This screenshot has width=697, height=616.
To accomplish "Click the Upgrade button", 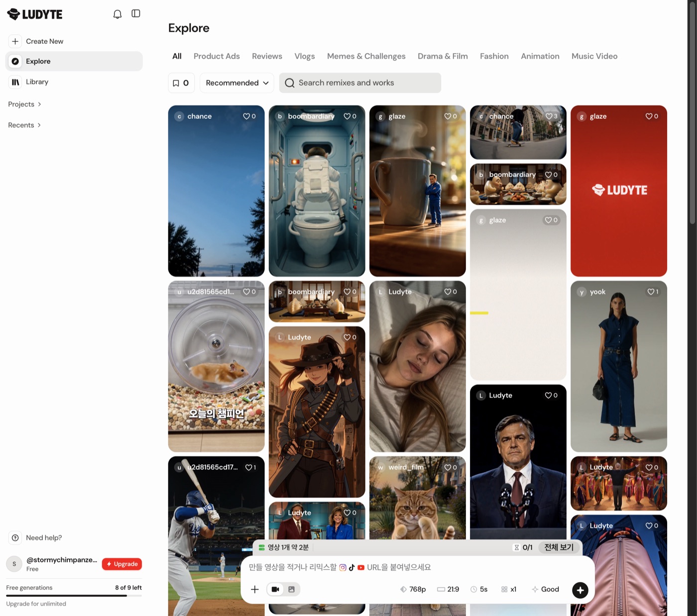I will coord(122,564).
